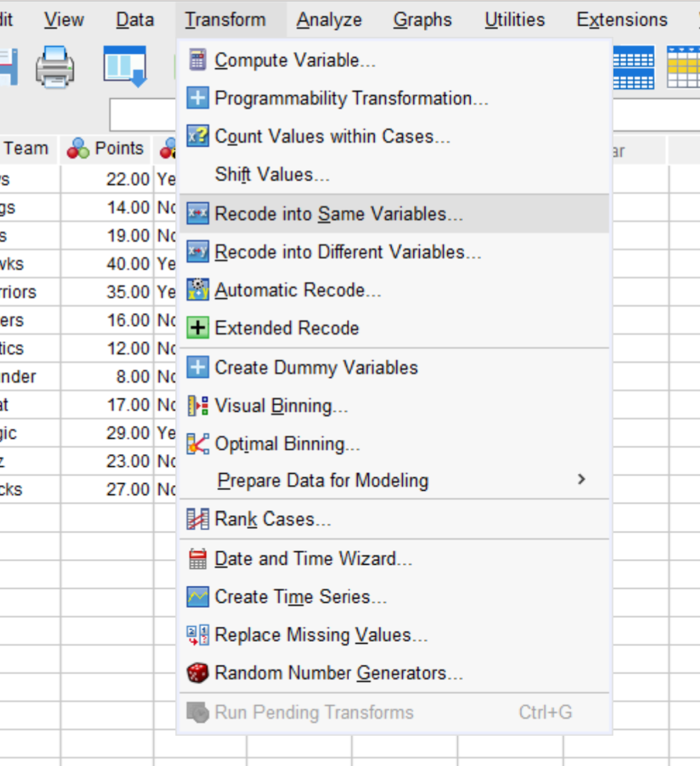
Task: Choose Extended Recode
Action: click(287, 328)
